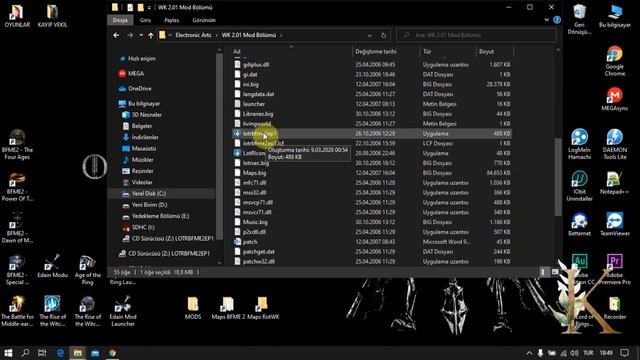Select the ini.big file
This screenshot has width=640, height=360.
point(251,84)
